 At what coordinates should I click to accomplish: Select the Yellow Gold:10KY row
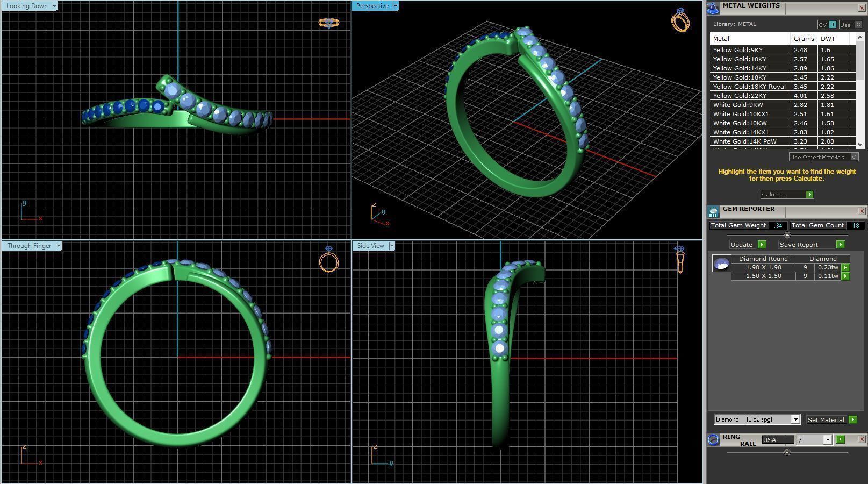[x=783, y=59]
